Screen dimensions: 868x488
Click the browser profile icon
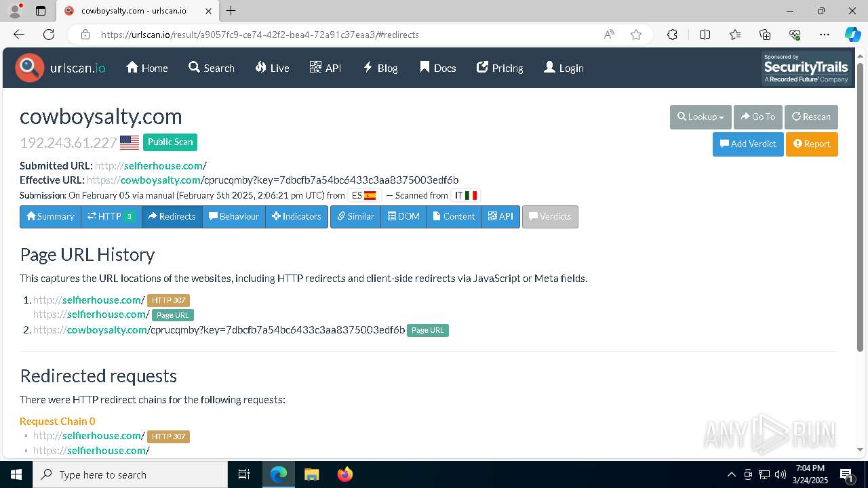click(15, 11)
